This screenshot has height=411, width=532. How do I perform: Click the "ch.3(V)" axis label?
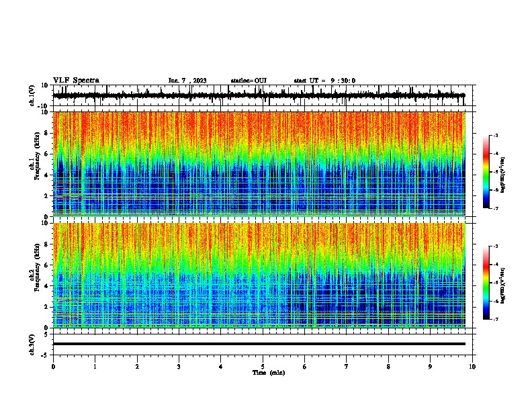pyautogui.click(x=32, y=345)
